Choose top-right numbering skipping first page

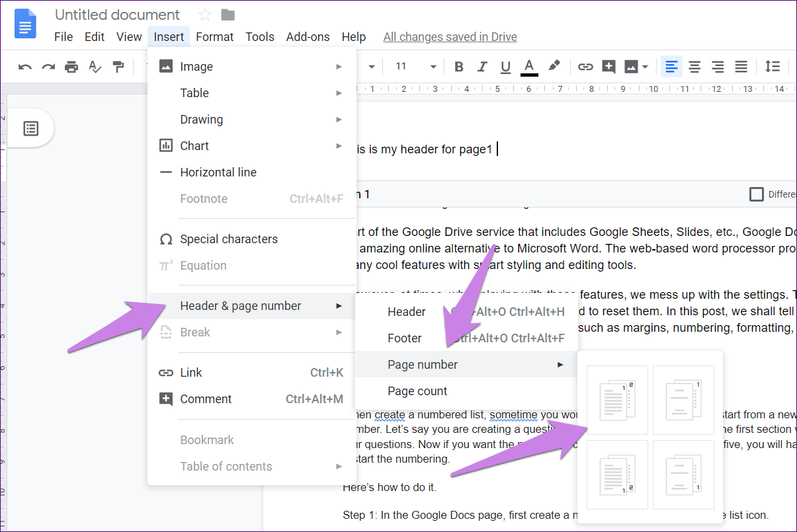pyautogui.click(x=683, y=400)
